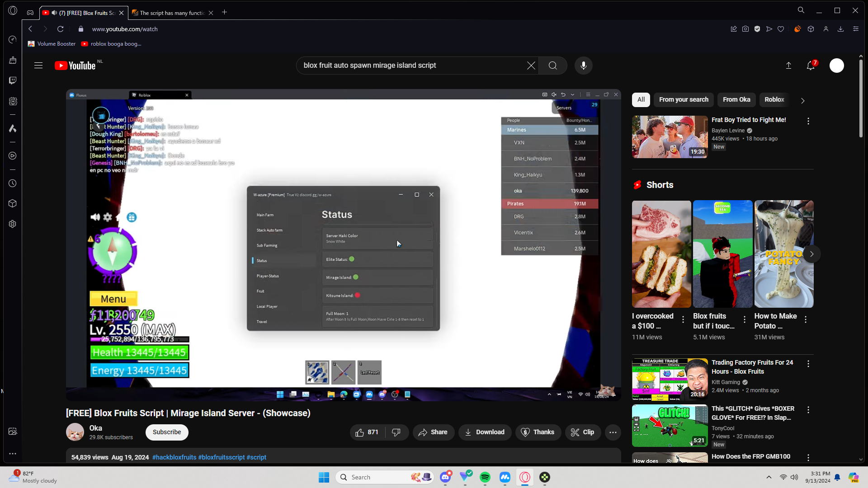Screen dimensions: 868x488
Task: Add page to bookmarks with heart icon
Action: (781, 29)
